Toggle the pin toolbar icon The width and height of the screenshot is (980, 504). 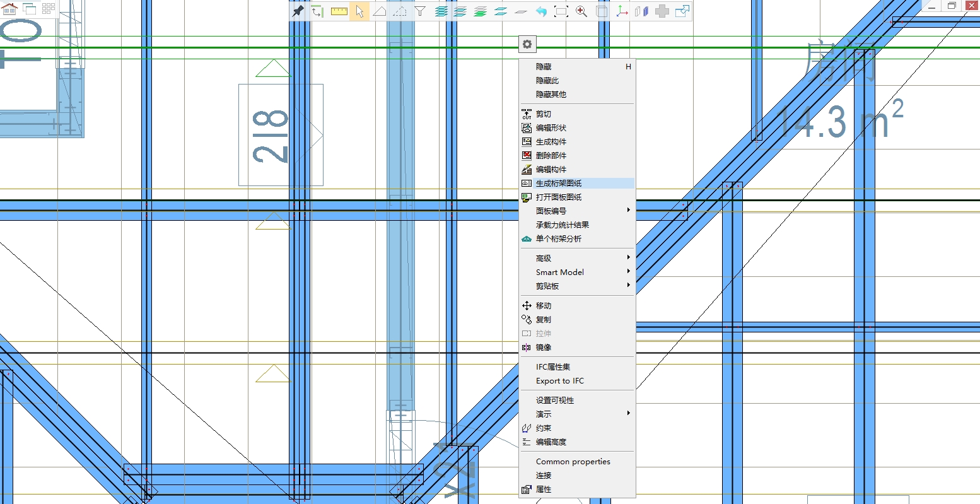(298, 11)
